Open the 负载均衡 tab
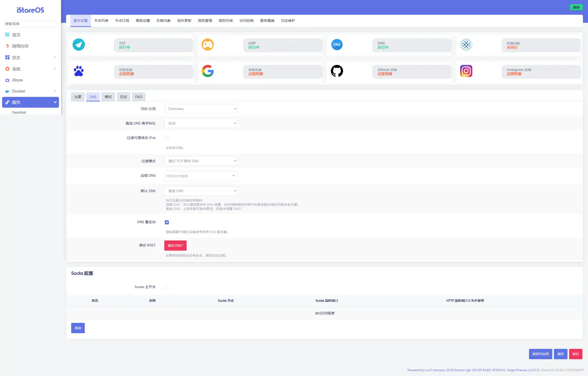 (x=164, y=21)
